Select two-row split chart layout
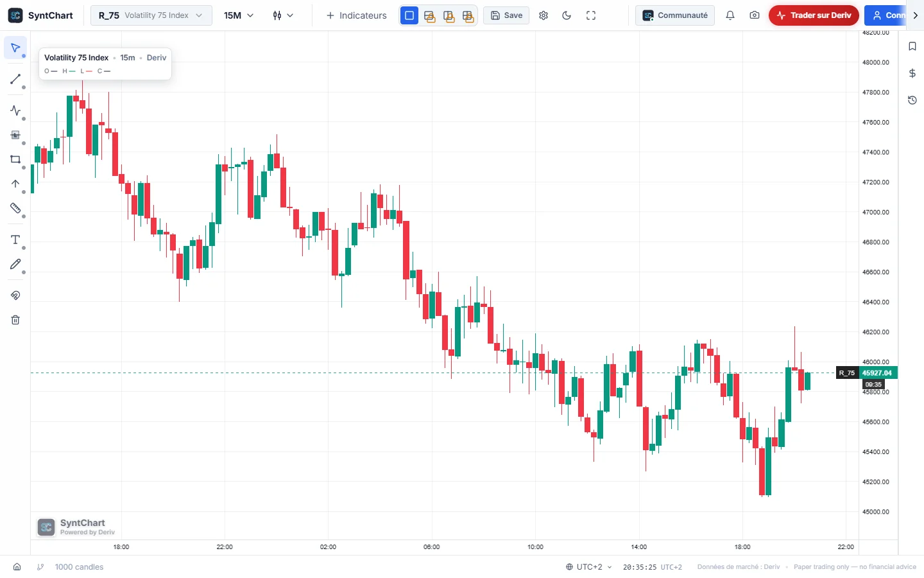This screenshot has height=578, width=924. (429, 15)
